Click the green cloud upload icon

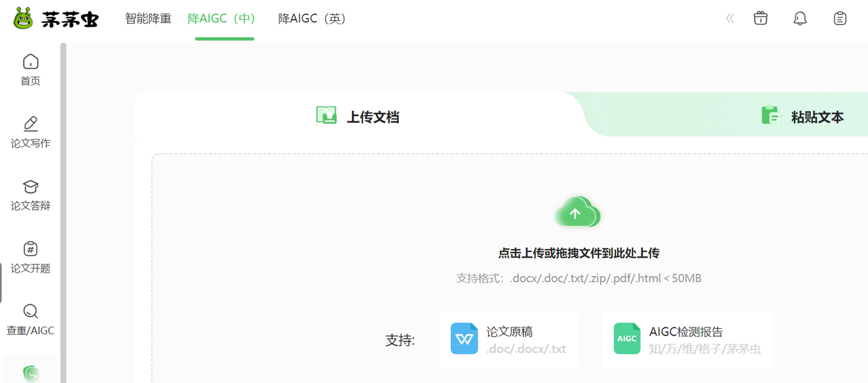[577, 212]
